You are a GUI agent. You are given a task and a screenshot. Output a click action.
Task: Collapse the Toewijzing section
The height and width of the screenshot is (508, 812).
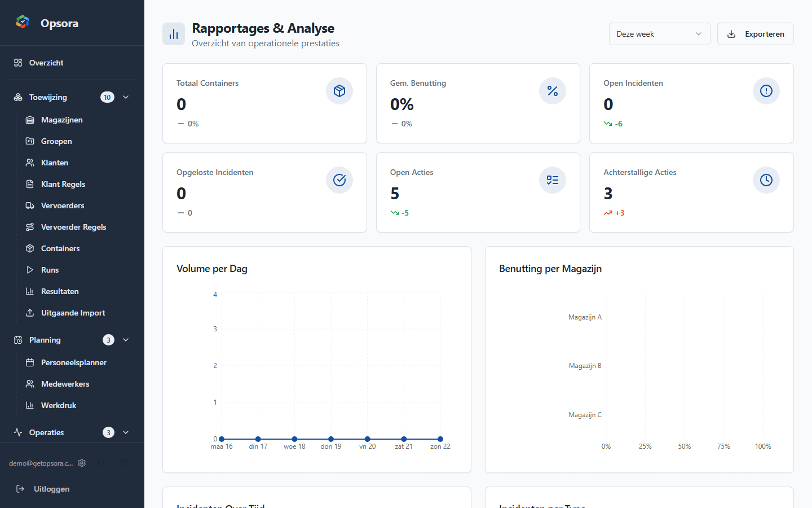(x=126, y=97)
